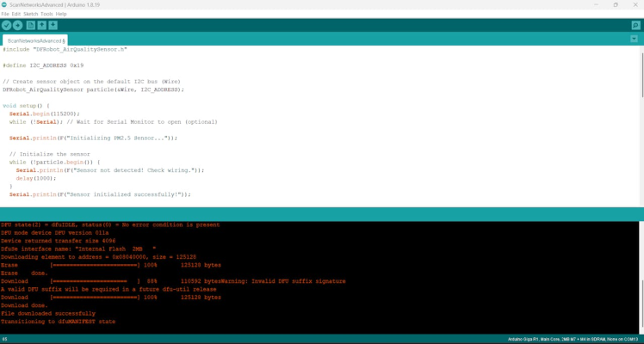Expand the tab options dropdown arrow
The width and height of the screenshot is (644, 344).
click(x=635, y=39)
